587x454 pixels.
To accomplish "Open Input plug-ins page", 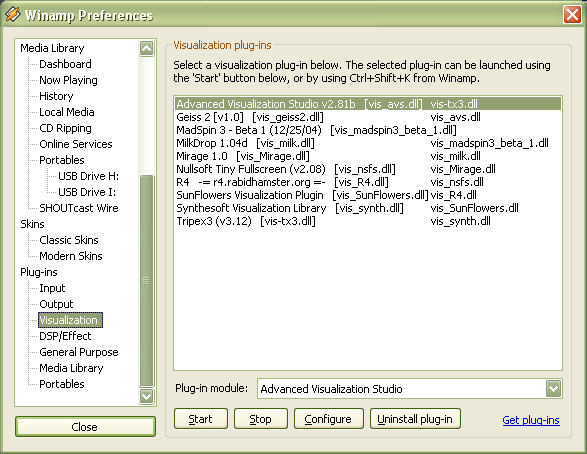I will click(x=52, y=289).
